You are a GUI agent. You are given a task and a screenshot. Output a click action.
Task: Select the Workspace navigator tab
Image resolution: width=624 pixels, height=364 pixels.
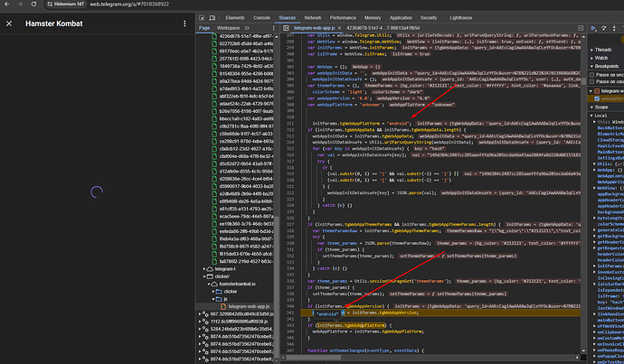pos(228,28)
